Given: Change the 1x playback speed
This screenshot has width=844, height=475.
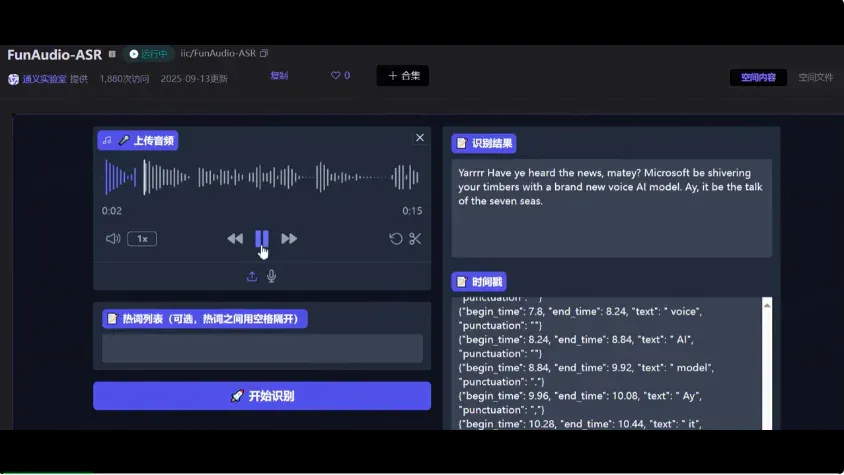Looking at the screenshot, I should click(142, 239).
